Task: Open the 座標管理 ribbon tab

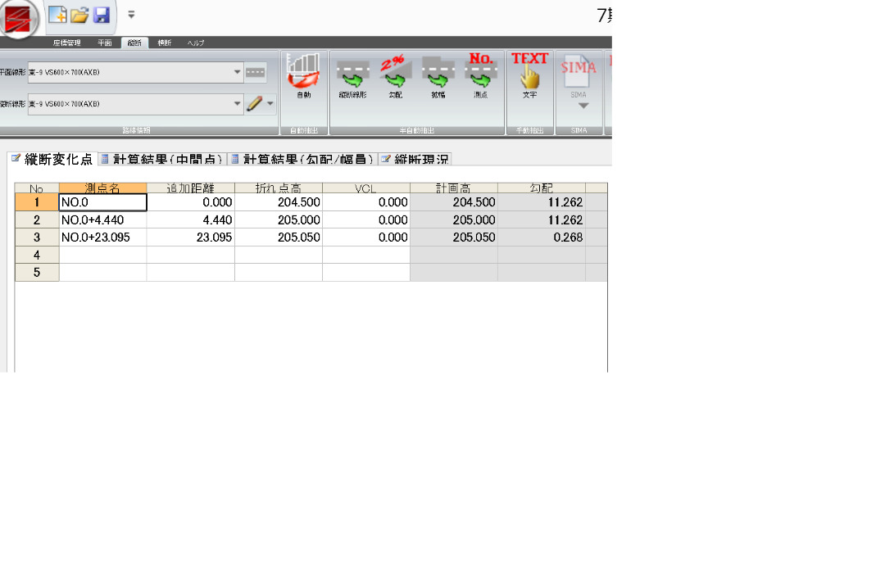Action: 66,43
